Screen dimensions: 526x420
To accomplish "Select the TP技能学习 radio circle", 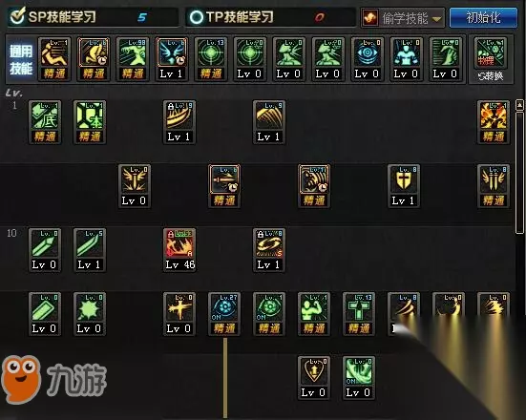I will pos(197,17).
